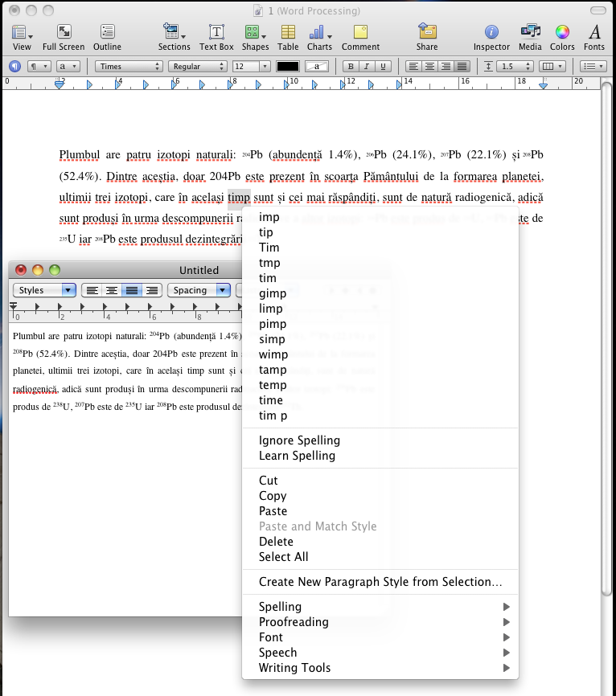This screenshot has width=616, height=696.
Task: Click Create New Paragraph Style from Selection
Action: [x=380, y=582]
